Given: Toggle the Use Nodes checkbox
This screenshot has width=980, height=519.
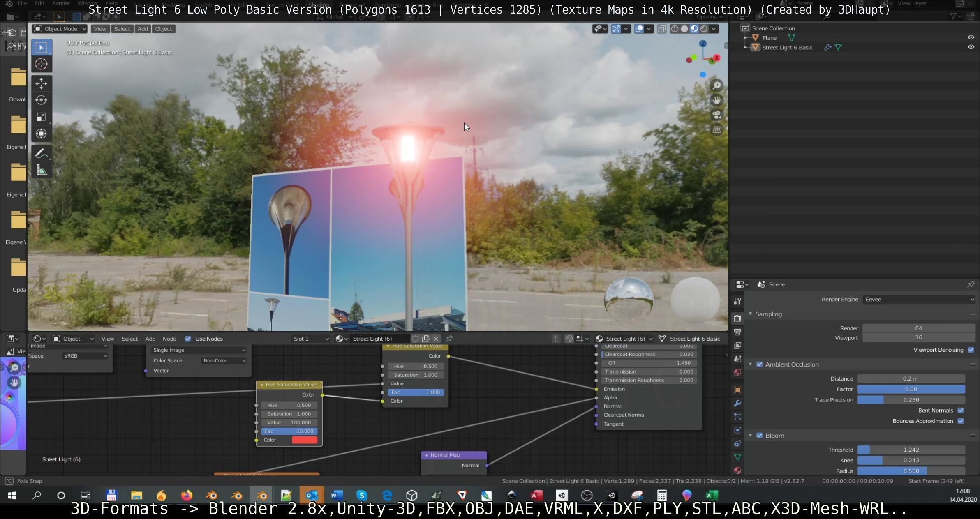Looking at the screenshot, I should pyautogui.click(x=188, y=339).
